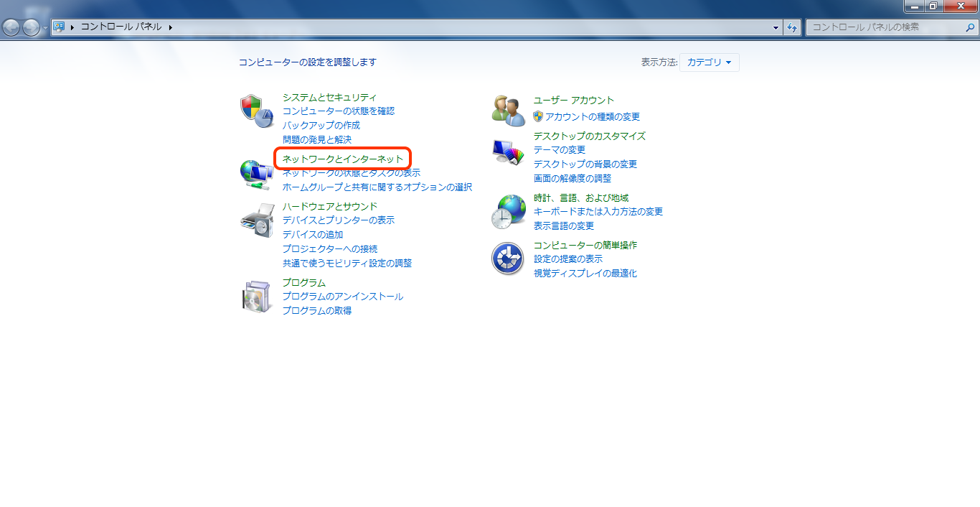Click the Desktop Customization monitor icon
The image size is (980, 507).
point(508,152)
